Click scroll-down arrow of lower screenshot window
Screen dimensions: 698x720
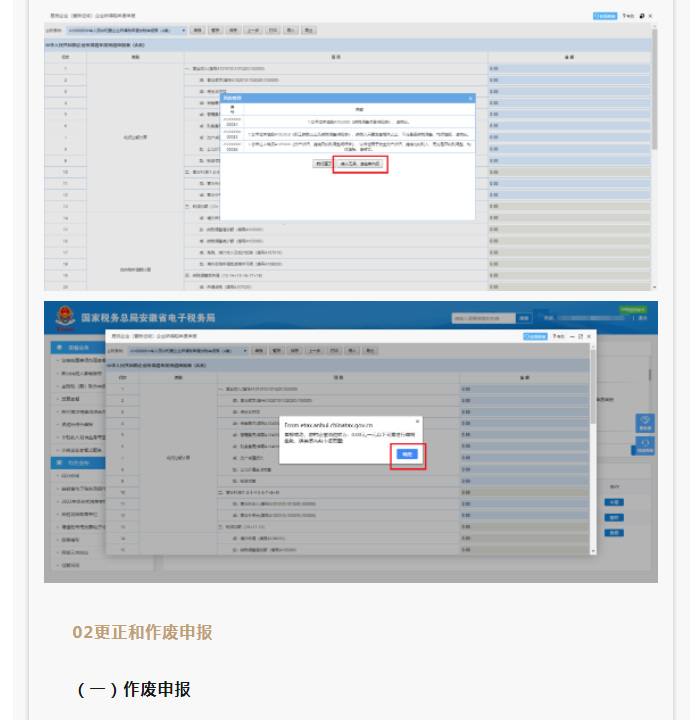(593, 551)
